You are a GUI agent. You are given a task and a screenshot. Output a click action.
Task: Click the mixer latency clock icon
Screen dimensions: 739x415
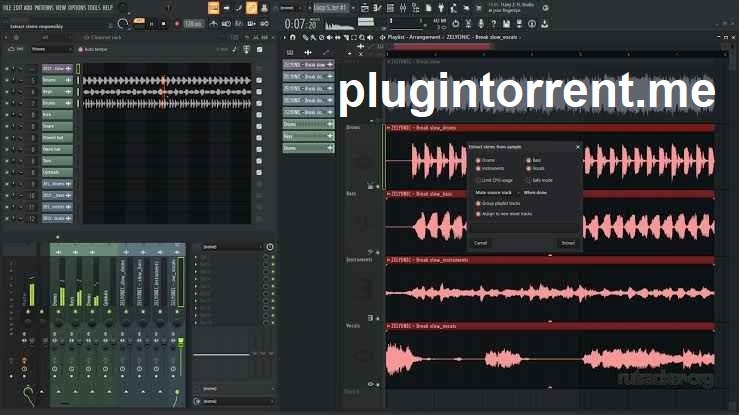click(270, 247)
